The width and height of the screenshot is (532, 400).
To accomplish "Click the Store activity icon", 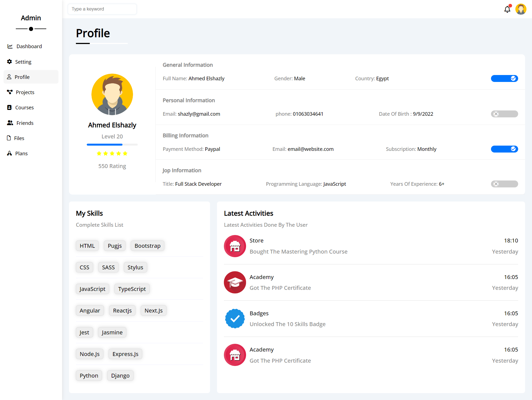I will point(235,246).
